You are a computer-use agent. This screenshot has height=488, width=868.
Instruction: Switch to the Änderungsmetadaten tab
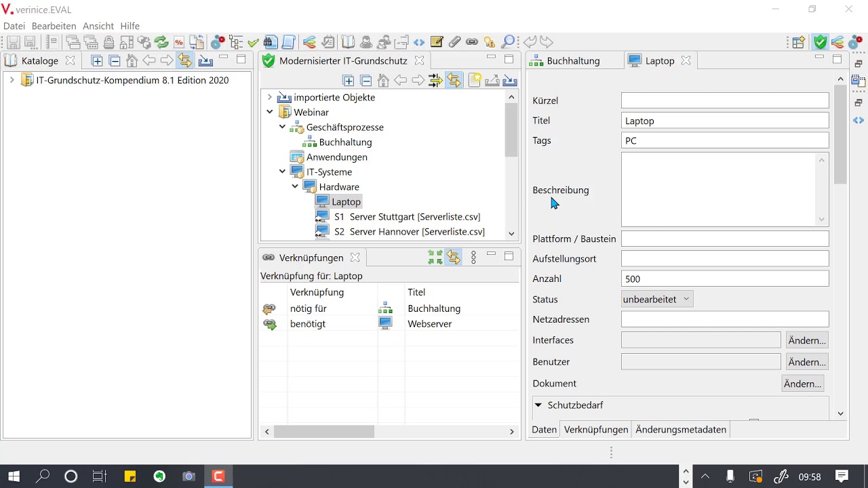point(681,429)
